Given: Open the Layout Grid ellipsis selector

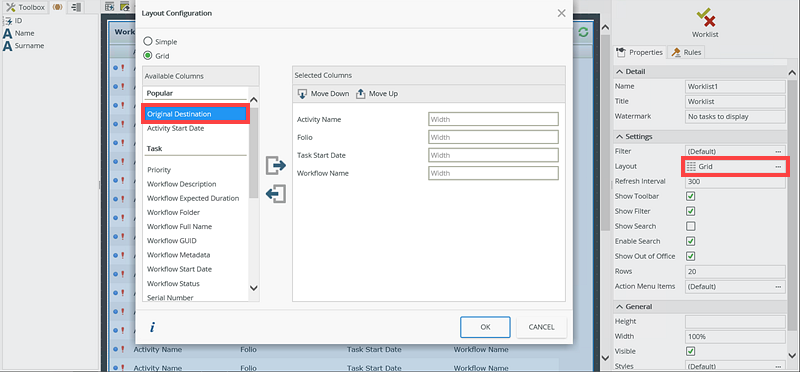Looking at the screenshot, I should point(778,167).
